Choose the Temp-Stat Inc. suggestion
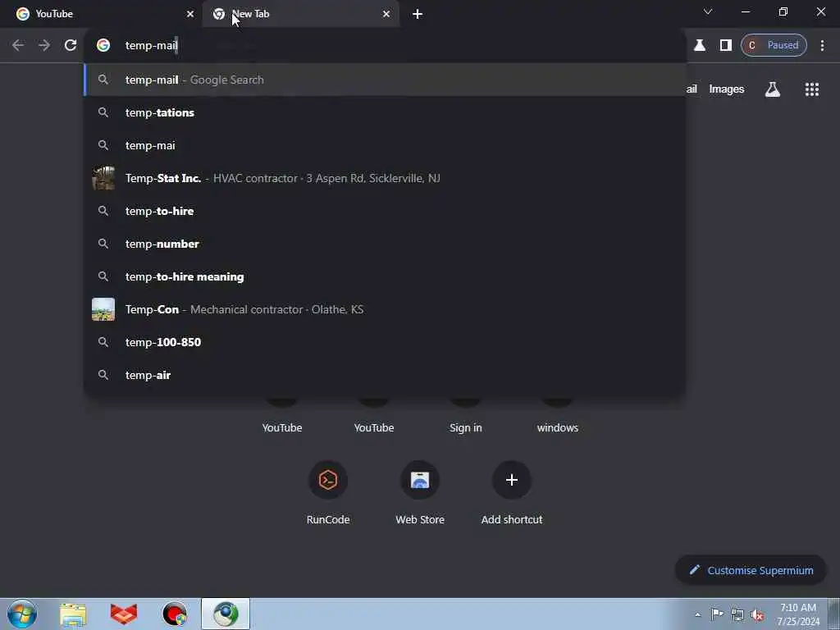This screenshot has width=840, height=630. pos(385,178)
